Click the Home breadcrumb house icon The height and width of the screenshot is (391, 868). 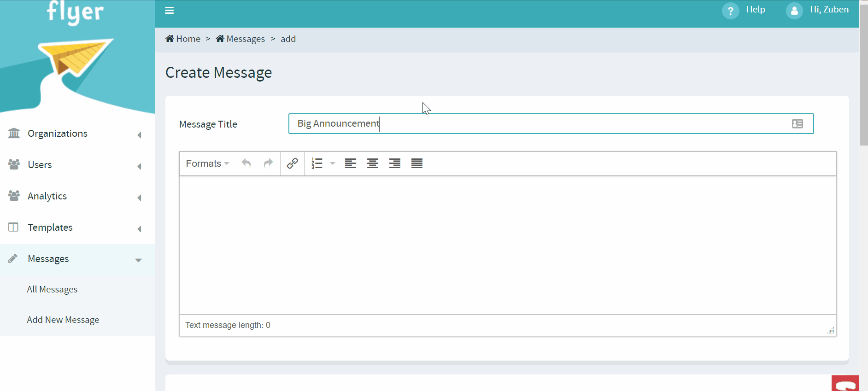tap(170, 38)
